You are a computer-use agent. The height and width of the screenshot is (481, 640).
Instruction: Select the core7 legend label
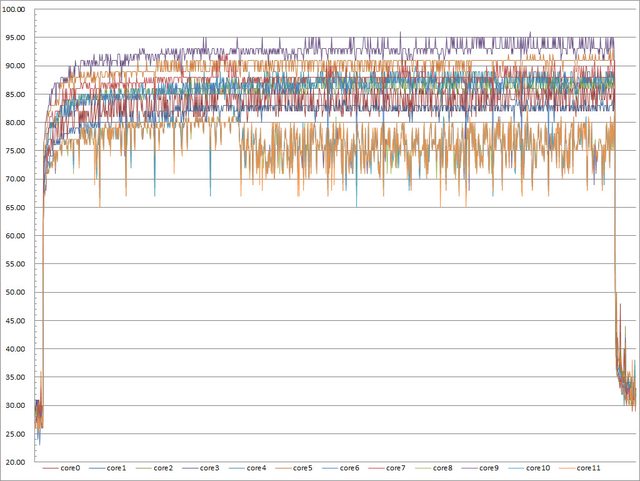pyautogui.click(x=397, y=468)
